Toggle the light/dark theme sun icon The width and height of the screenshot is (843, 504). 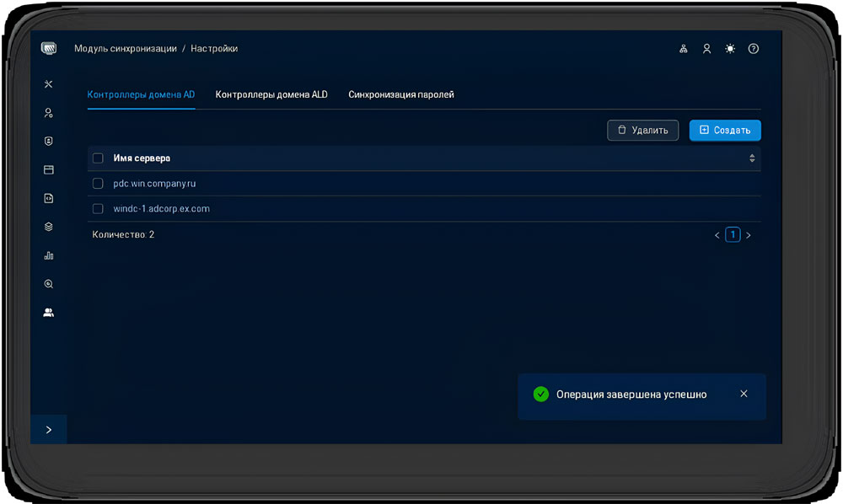pos(730,49)
